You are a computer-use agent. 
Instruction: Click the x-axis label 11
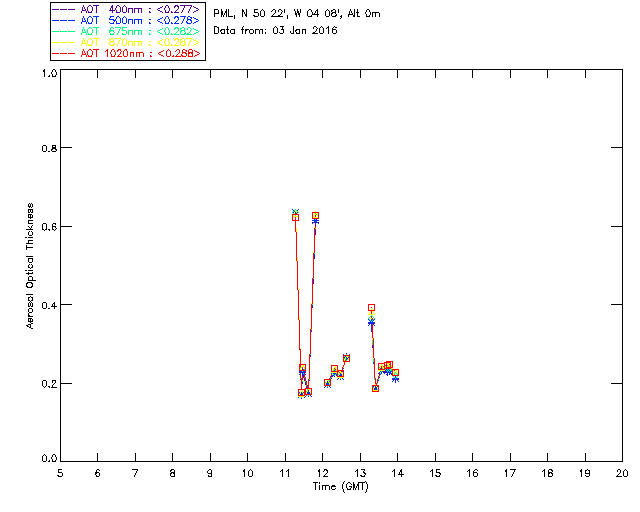pos(285,473)
